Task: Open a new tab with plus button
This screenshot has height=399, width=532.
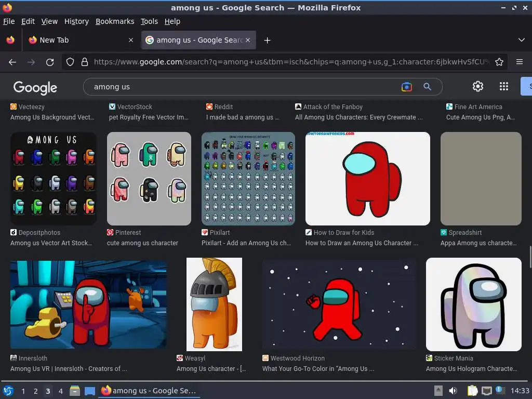Action: [x=268, y=41]
